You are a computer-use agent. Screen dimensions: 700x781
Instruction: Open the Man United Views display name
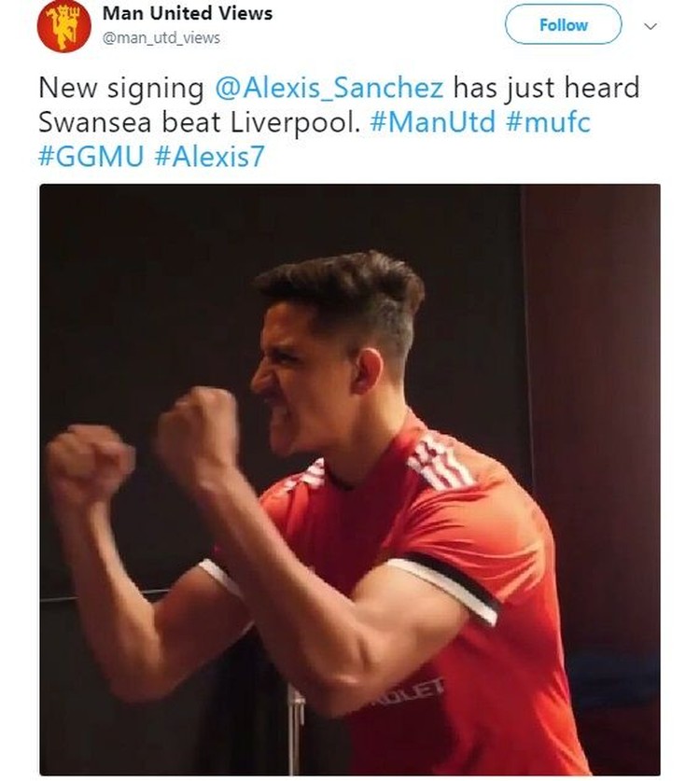[x=188, y=13]
